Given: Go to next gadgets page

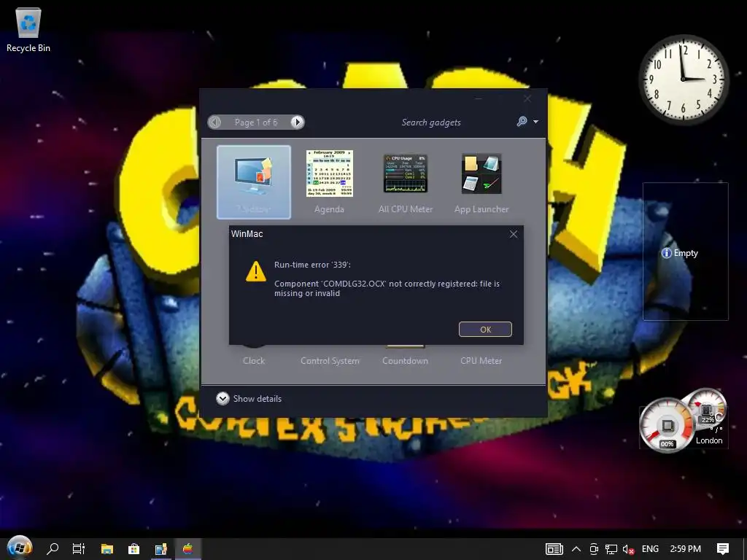Looking at the screenshot, I should (298, 122).
